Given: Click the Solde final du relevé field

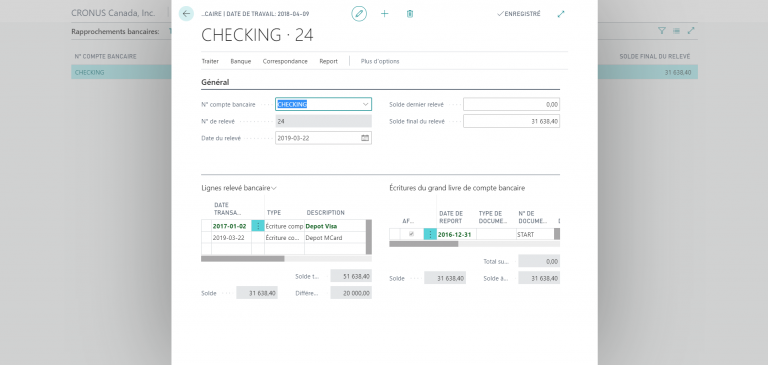Looking at the screenshot, I should coord(511,121).
